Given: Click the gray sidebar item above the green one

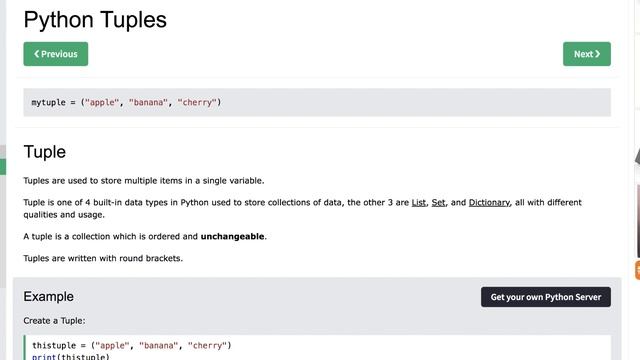Looking at the screenshot, I should point(3,151).
